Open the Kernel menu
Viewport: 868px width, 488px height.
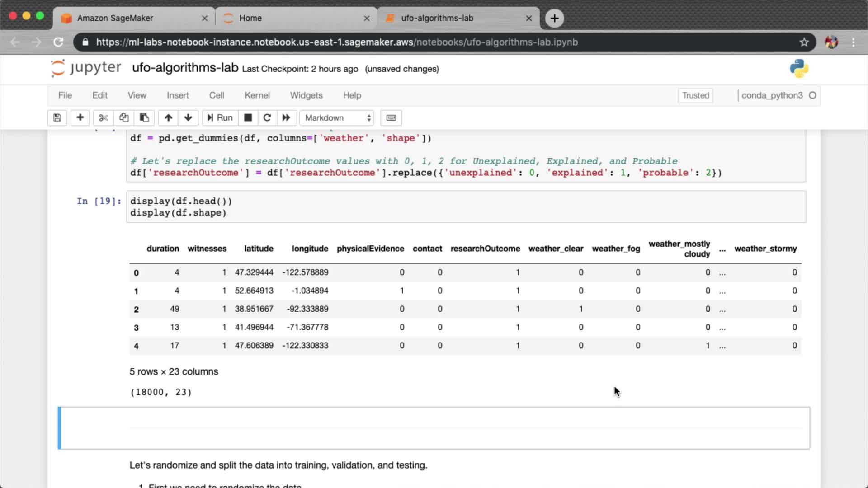click(257, 95)
